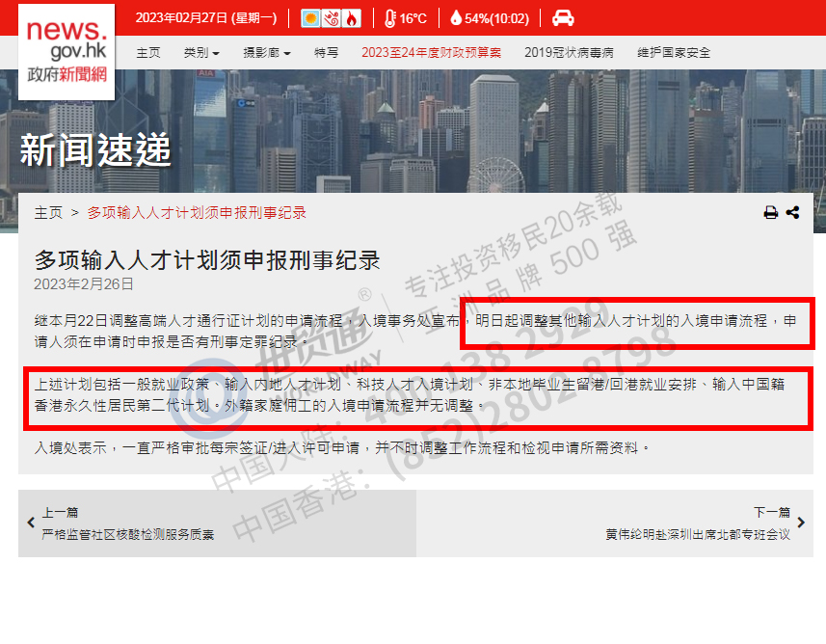Select 特写 in the navigation bar
826x644 pixels.
coord(326,53)
